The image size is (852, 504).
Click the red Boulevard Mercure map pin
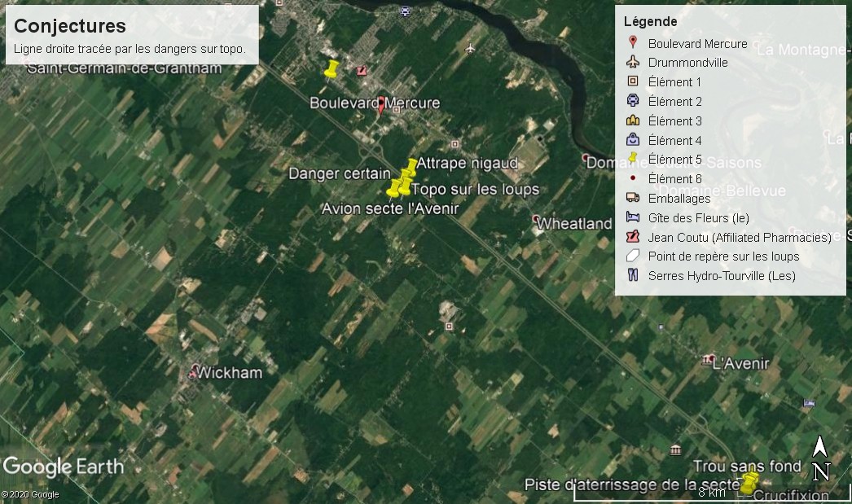(380, 107)
